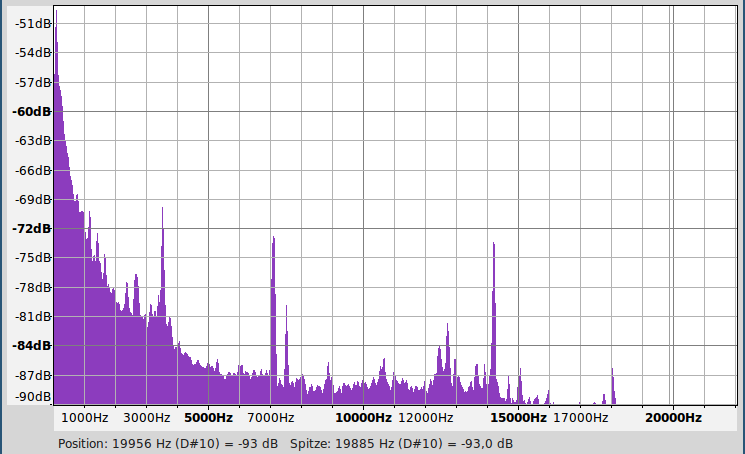This screenshot has height=454, width=745.
Task: Click the 7000Hz frequency label
Action: click(270, 418)
